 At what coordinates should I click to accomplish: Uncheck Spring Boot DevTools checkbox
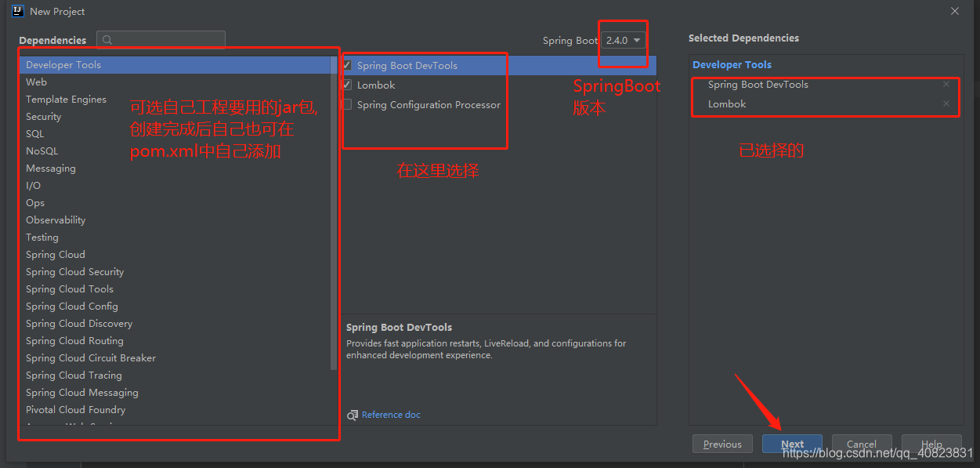[x=347, y=65]
